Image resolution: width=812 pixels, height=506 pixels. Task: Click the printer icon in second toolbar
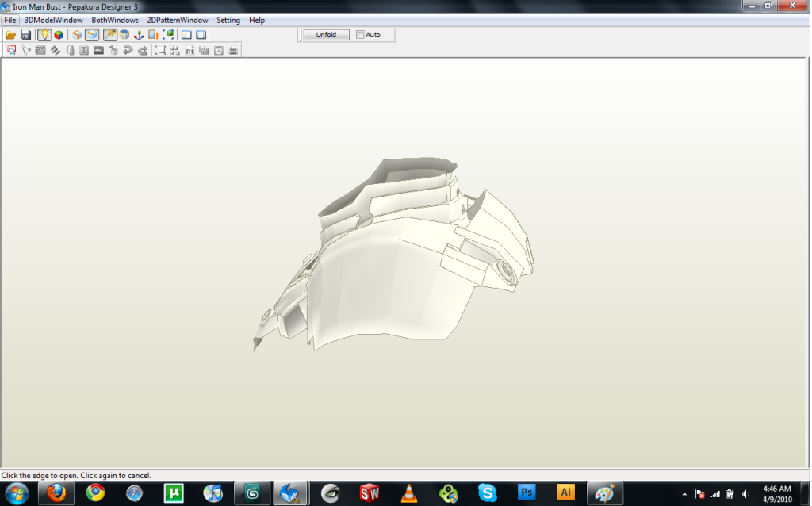point(233,51)
